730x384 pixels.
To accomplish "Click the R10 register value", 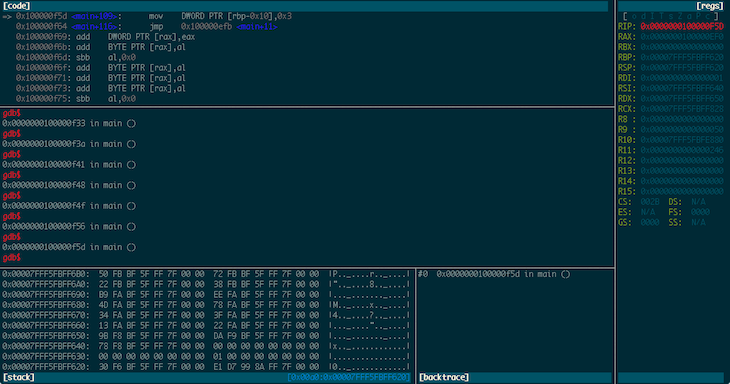I will point(682,140).
